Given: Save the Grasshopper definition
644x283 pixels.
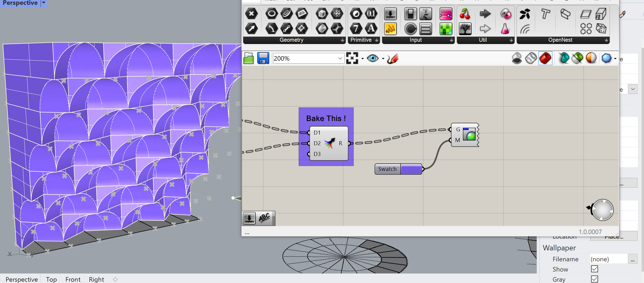Looking at the screenshot, I should 263,58.
